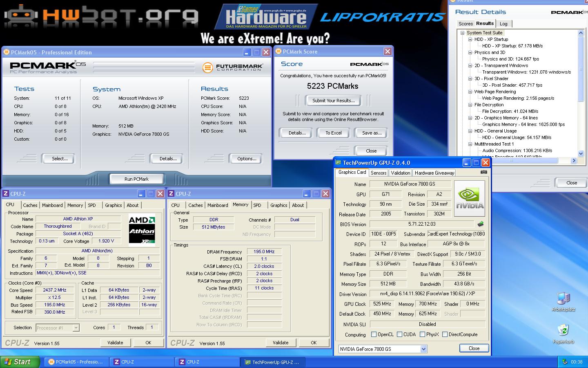Viewport: 588px width, 368px height.
Task: Open the SPD tab in right CPU-Z window
Action: click(257, 205)
